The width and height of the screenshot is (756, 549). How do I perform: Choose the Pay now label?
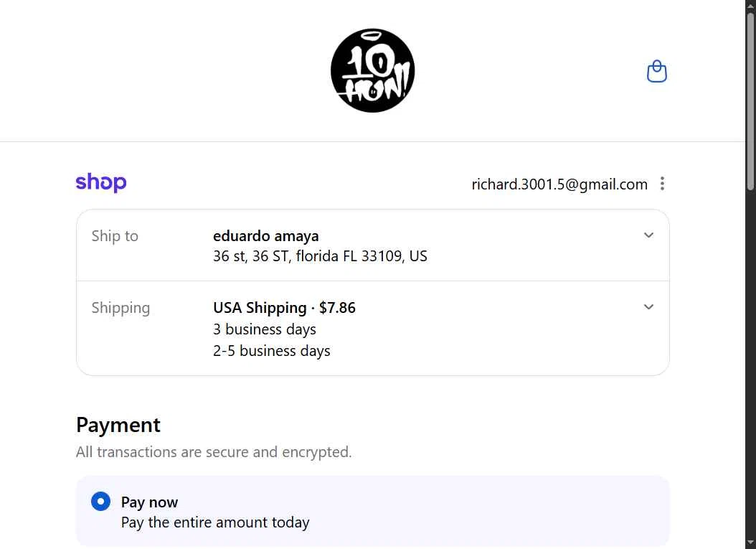tap(149, 502)
